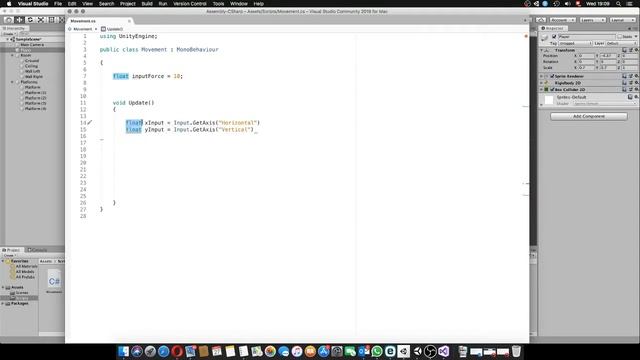The height and width of the screenshot is (360, 640).
Task: Open Rigidbody 2D help icon
Action: pos(624,82)
